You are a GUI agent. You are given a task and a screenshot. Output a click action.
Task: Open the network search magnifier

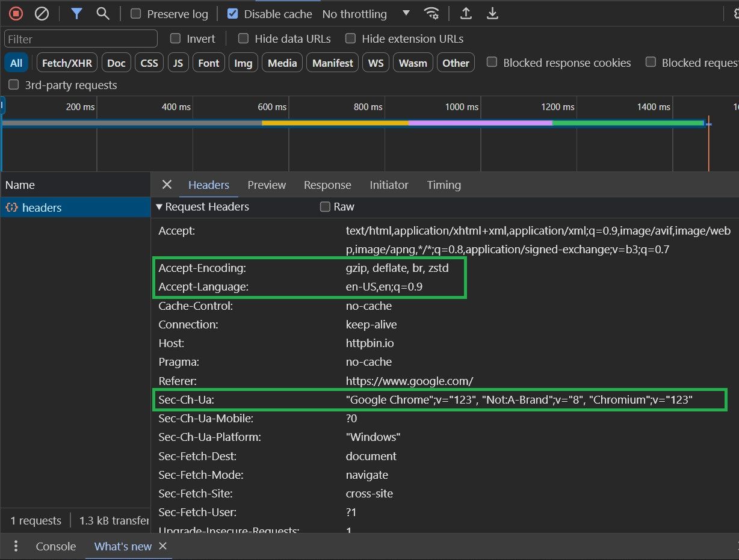103,13
